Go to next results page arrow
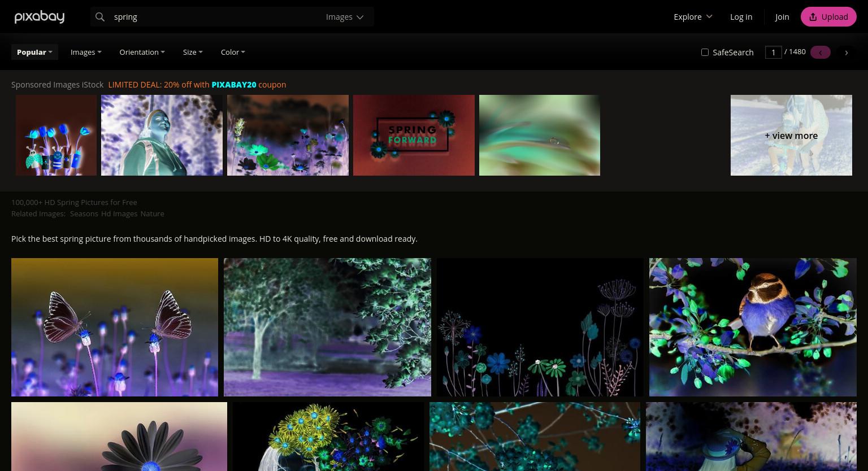This screenshot has width=868, height=471. pos(846,53)
